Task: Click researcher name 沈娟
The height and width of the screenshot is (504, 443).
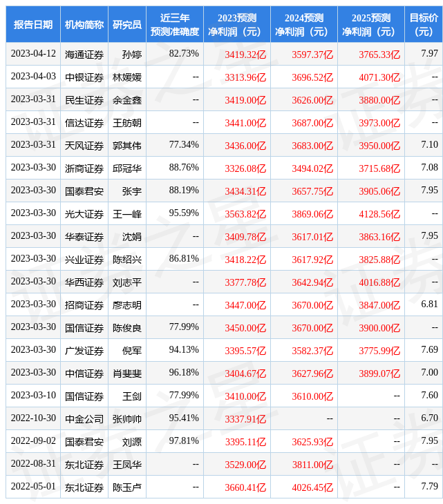Action: point(132,237)
